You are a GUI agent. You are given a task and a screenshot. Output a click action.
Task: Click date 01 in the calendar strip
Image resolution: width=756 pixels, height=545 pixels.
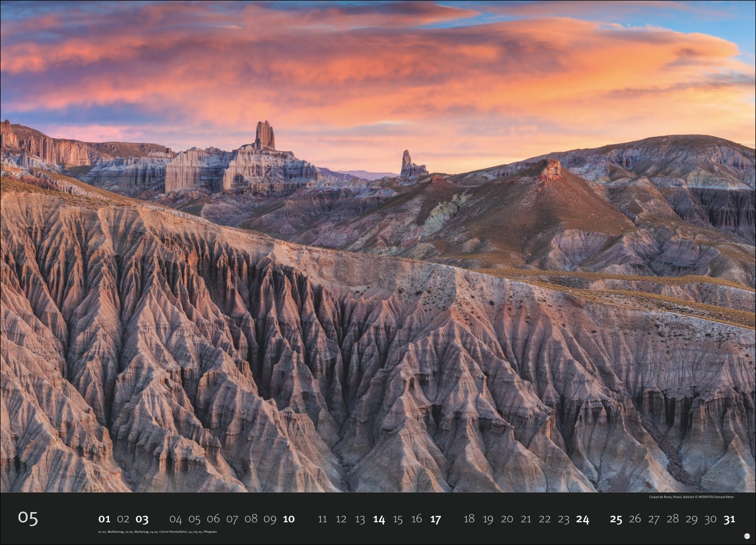[104, 519]
